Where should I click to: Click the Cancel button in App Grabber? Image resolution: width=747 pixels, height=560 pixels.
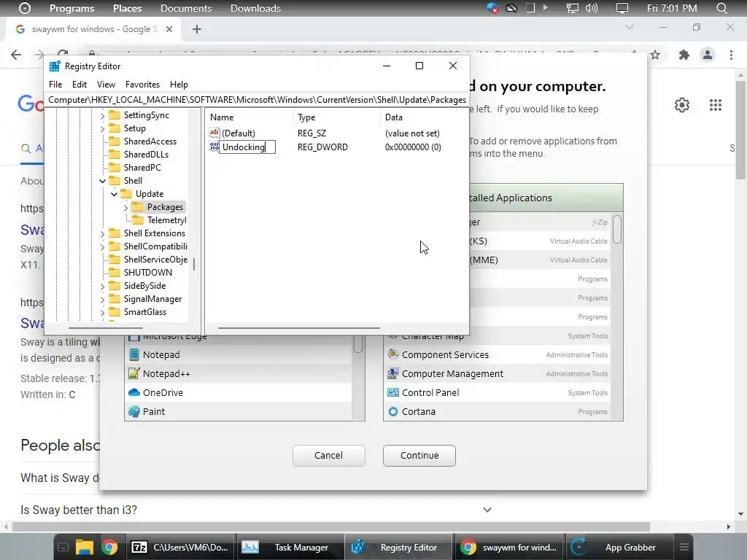point(329,455)
